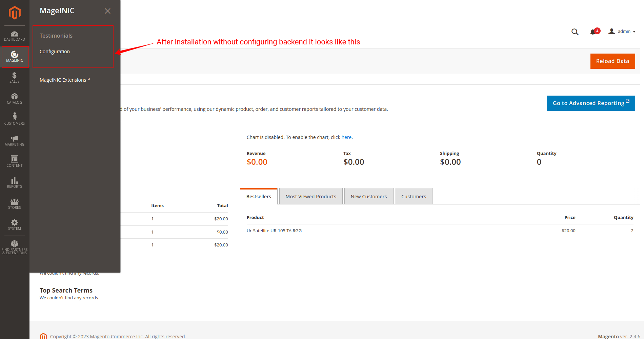
Task: Expand the admin account dropdown
Action: tap(622, 32)
